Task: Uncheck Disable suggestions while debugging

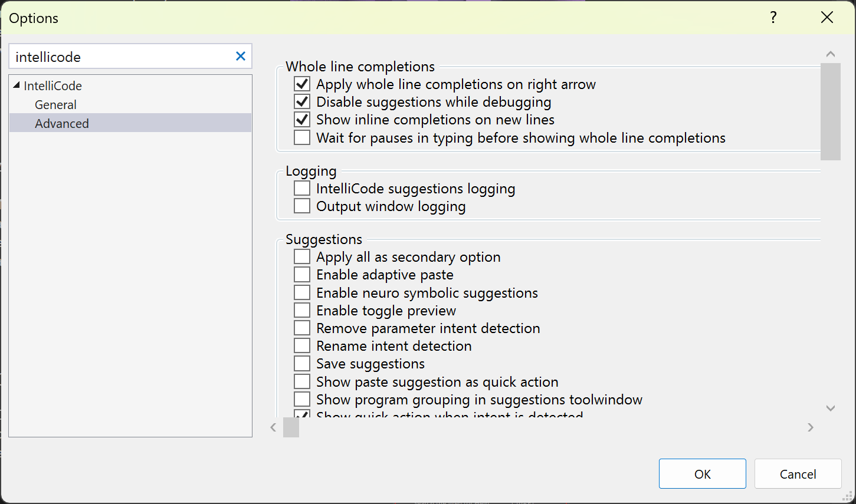Action: tap(301, 101)
